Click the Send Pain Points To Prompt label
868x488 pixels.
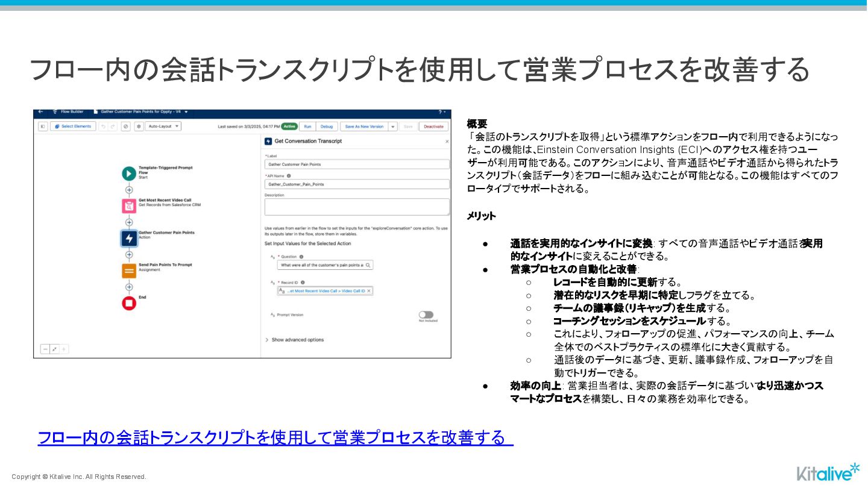tap(165, 265)
